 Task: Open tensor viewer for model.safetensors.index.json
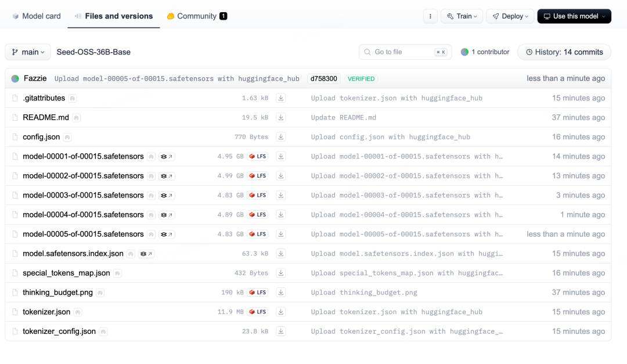pos(146,254)
